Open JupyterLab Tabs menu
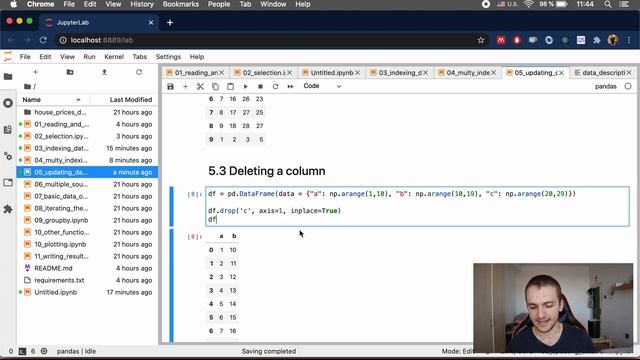The image size is (640, 360). tap(140, 57)
